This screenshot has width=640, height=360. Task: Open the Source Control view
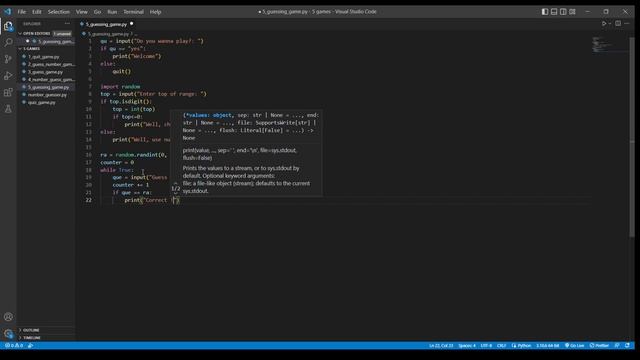click(x=8, y=59)
